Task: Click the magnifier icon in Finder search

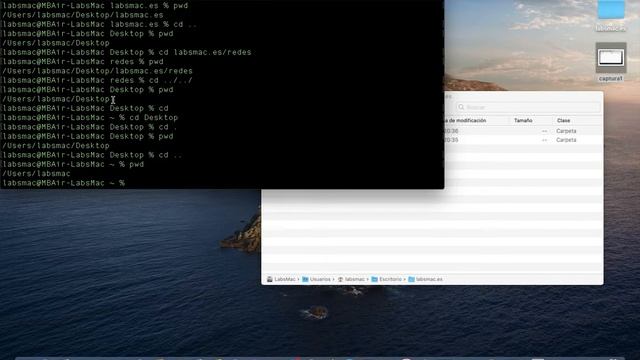Action: click(461, 107)
